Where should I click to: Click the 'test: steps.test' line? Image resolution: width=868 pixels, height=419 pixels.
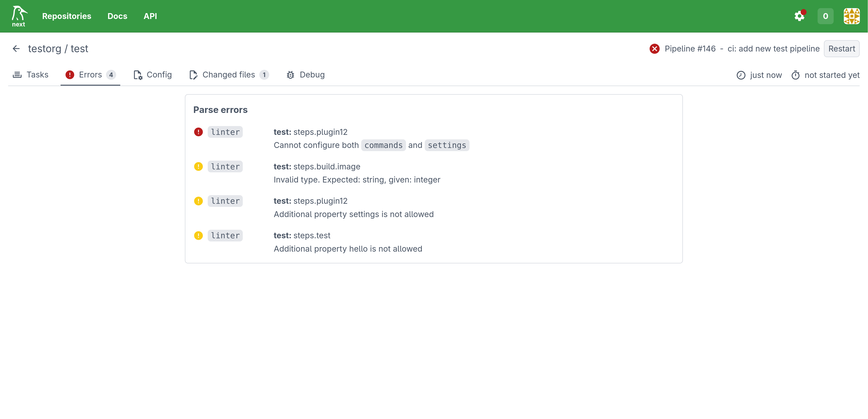pyautogui.click(x=302, y=235)
